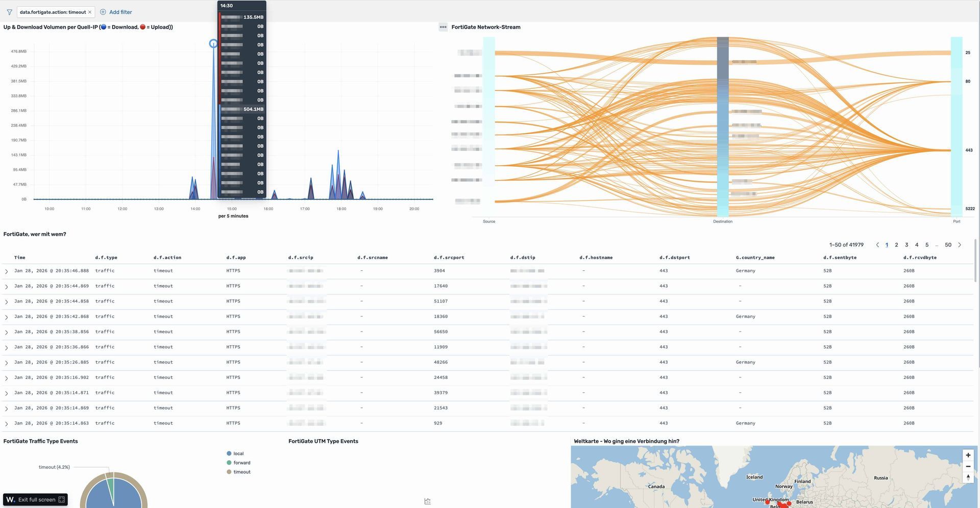Select page 4 in pagination

(917, 245)
